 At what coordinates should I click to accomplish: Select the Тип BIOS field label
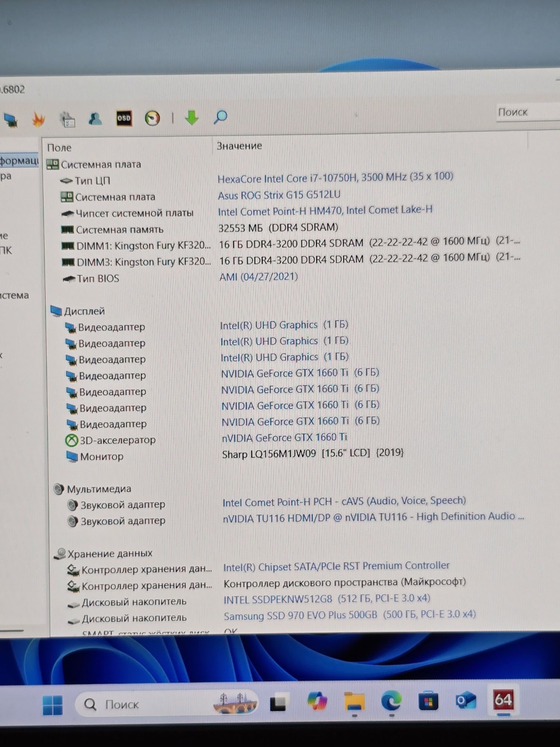click(x=98, y=279)
